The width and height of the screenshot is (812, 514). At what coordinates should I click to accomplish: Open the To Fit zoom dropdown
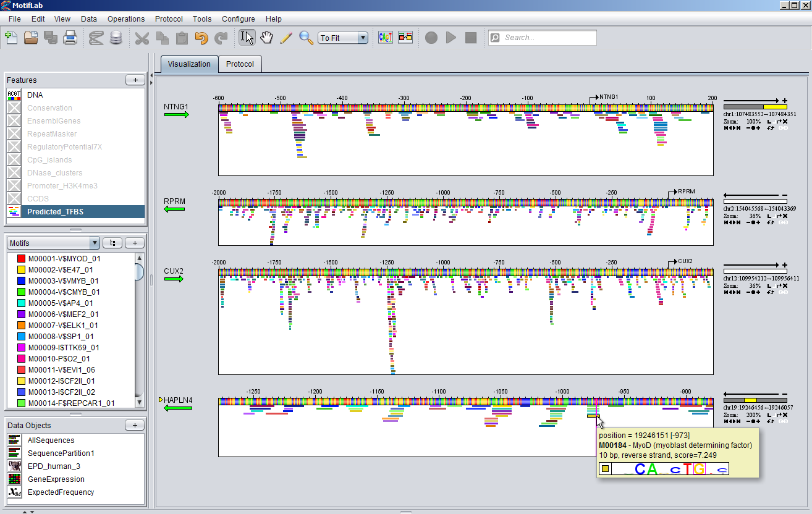pyautogui.click(x=344, y=38)
